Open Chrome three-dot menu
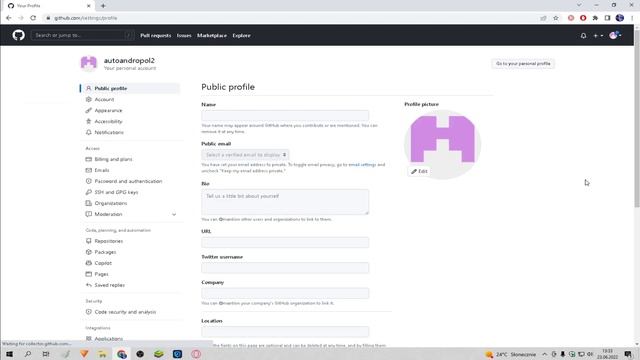The height and width of the screenshot is (360, 640). tap(632, 18)
